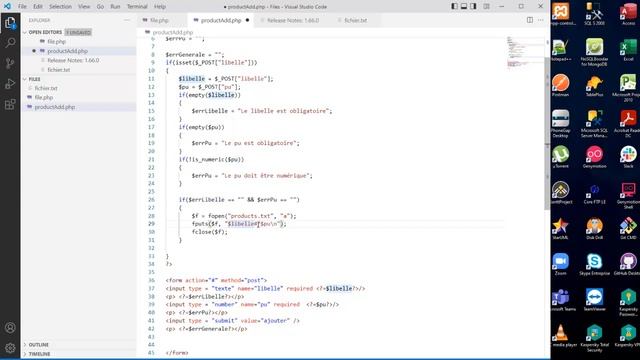The width and height of the screenshot is (640, 360).
Task: Open the Source Control view
Action: (10, 63)
